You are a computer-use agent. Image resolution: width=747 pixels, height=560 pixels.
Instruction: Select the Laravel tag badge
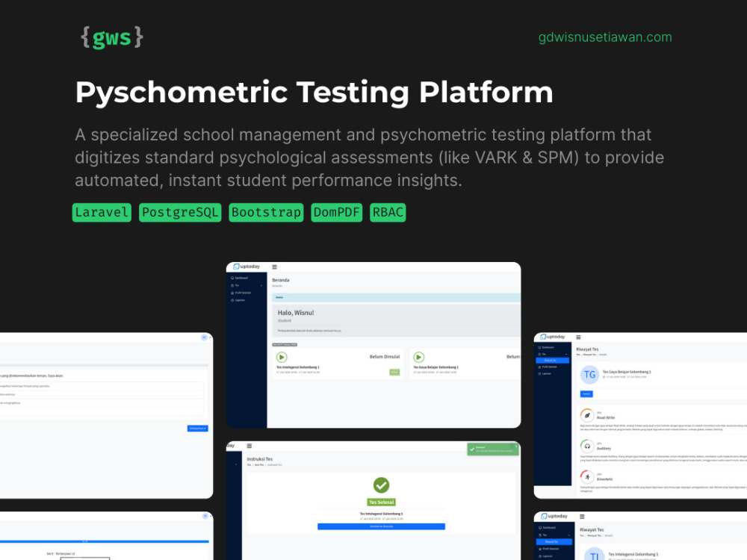click(102, 212)
